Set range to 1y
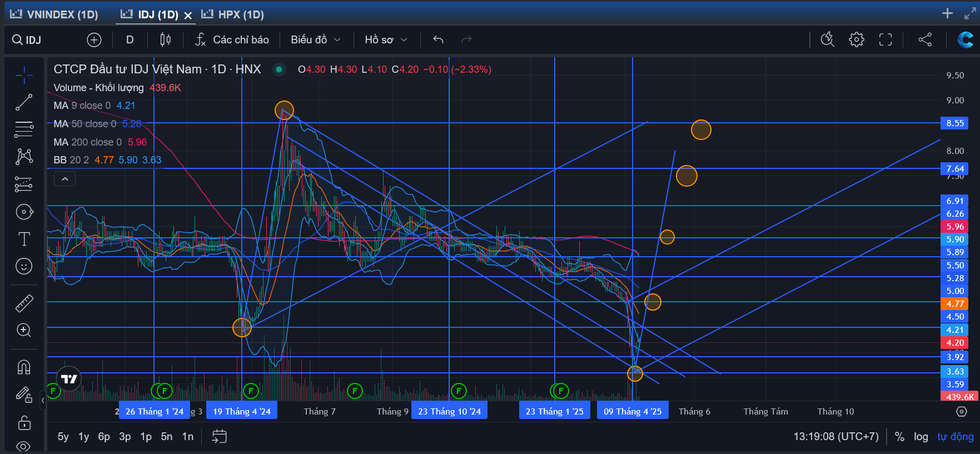Viewport: 980px width, 454px height. (x=84, y=437)
